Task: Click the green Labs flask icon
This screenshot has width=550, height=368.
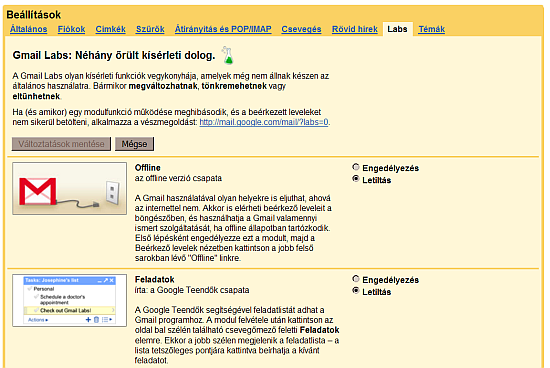Action: point(228,55)
